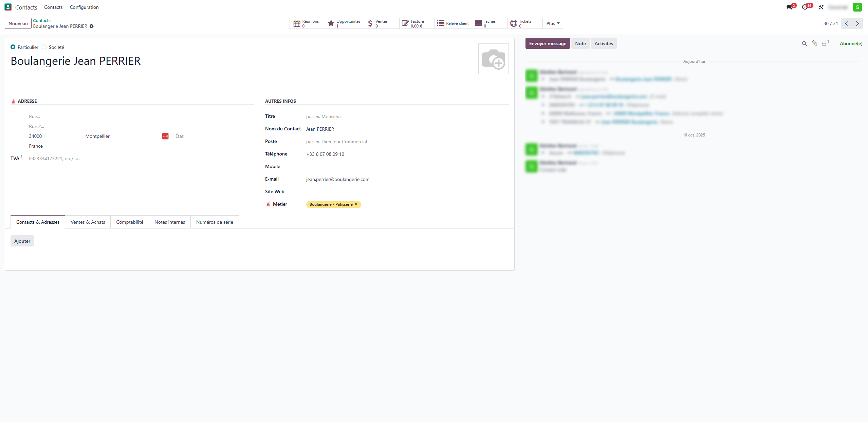Click the gear icon beside Boulangerie Jean PERRIER
The image size is (868, 422).
pos(92,26)
